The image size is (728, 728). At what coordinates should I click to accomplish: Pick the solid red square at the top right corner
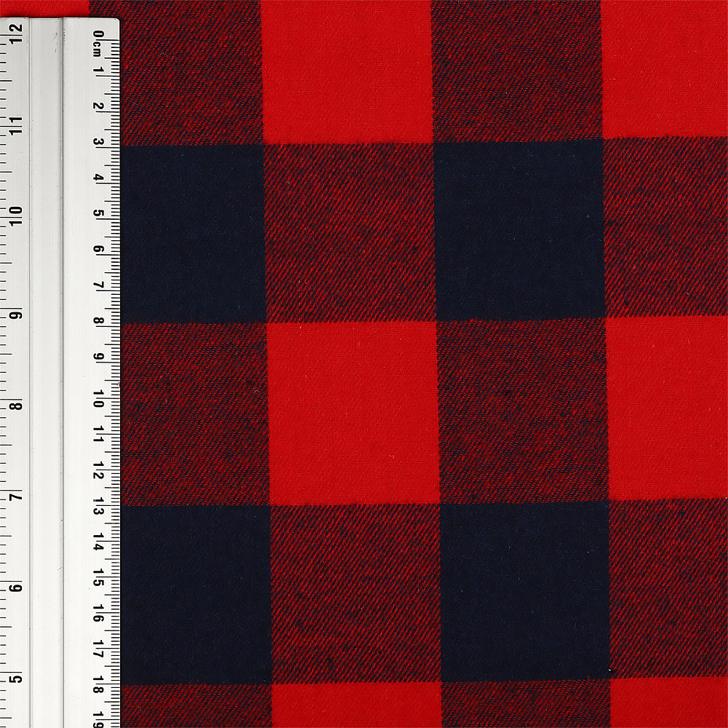click(664, 68)
